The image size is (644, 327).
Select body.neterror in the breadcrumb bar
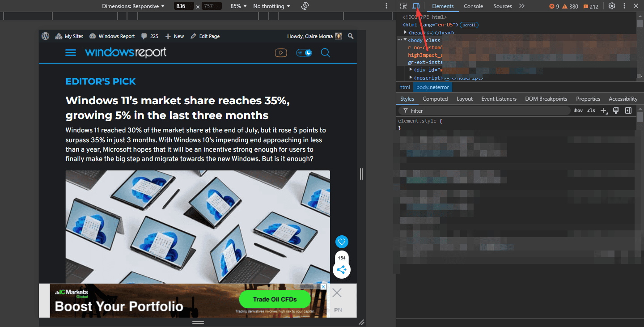[x=432, y=87]
